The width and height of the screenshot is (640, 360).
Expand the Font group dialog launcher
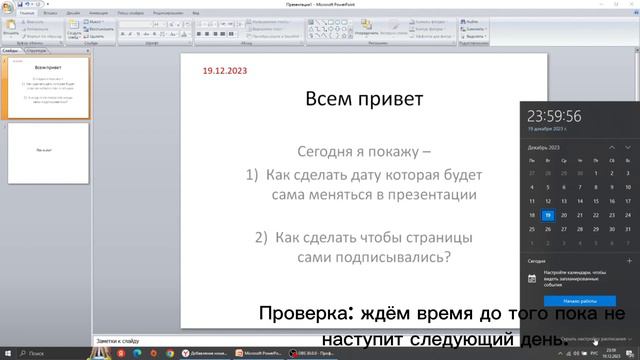(x=189, y=43)
